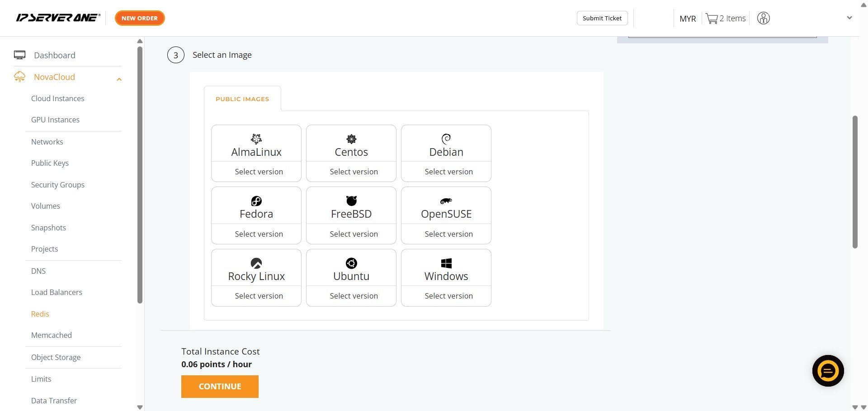
Task: Pick the FreeBSD daemon icon
Action: coord(351,201)
